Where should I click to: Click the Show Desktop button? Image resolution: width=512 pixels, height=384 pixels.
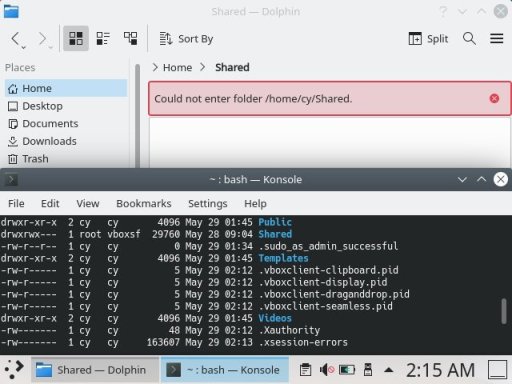click(498, 369)
